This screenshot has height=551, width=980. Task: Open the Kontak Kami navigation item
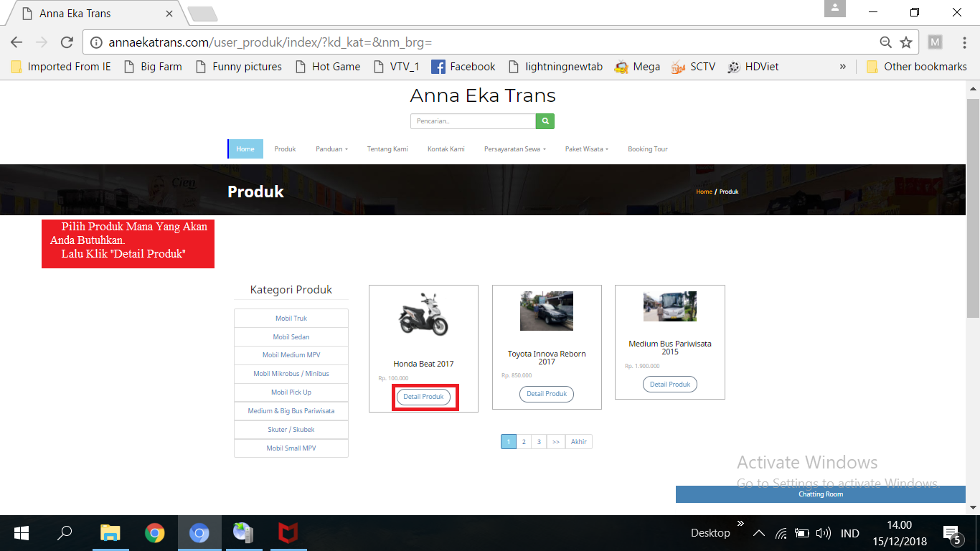pos(446,149)
